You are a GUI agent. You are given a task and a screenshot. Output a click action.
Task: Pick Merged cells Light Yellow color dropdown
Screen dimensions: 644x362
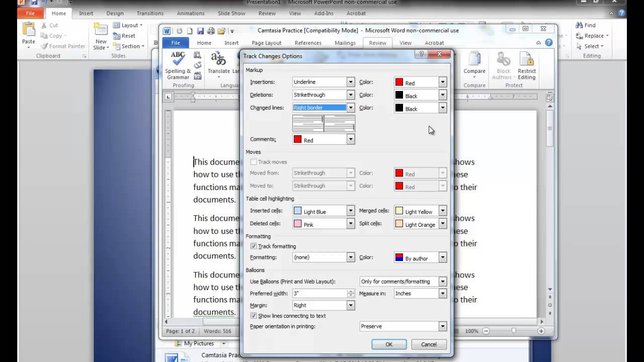coord(420,211)
